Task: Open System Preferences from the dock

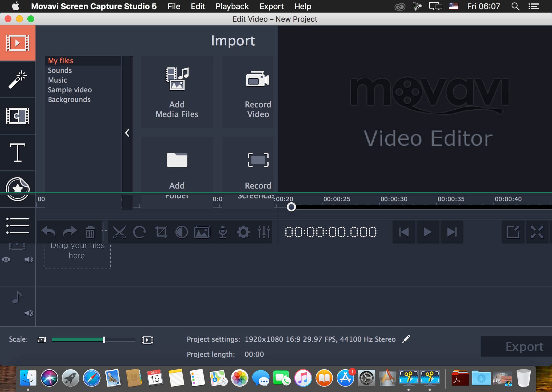Action: coord(366,378)
